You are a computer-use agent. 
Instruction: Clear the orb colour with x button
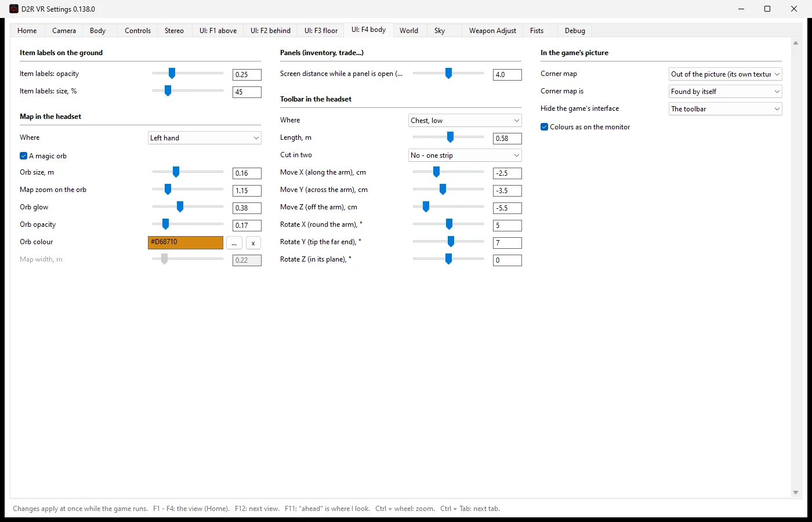pyautogui.click(x=253, y=243)
